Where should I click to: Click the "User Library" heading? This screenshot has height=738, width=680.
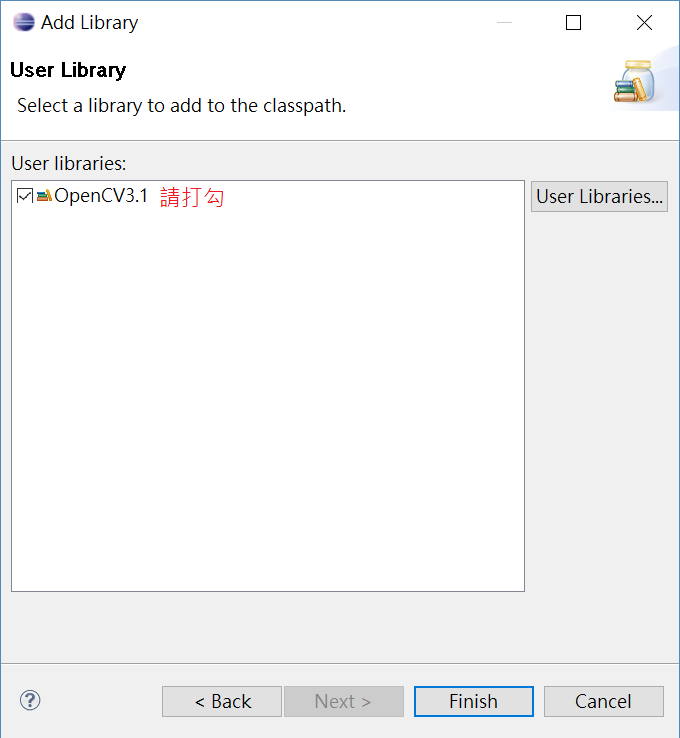(x=68, y=70)
